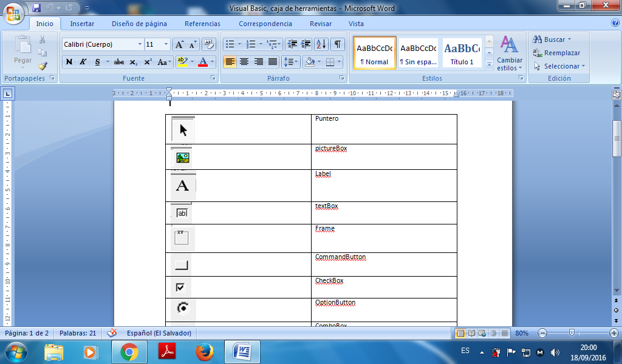Open the font size dropdown
The width and height of the screenshot is (622, 364).
coord(166,44)
